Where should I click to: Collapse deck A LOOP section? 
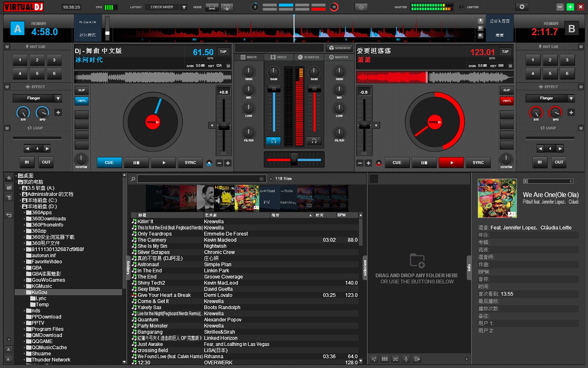7,128
